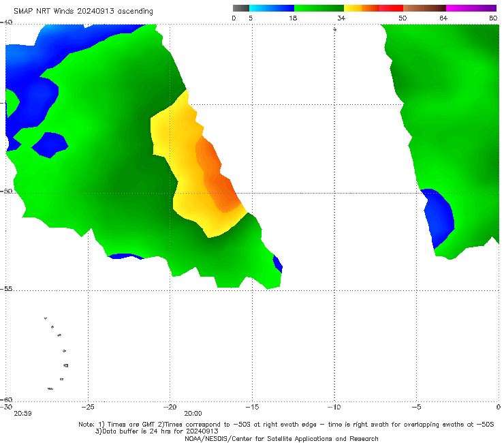Image resolution: width=504 pixels, height=443 pixels.
Task: Click the small blue oval in the left swath
Action: coord(50,145)
